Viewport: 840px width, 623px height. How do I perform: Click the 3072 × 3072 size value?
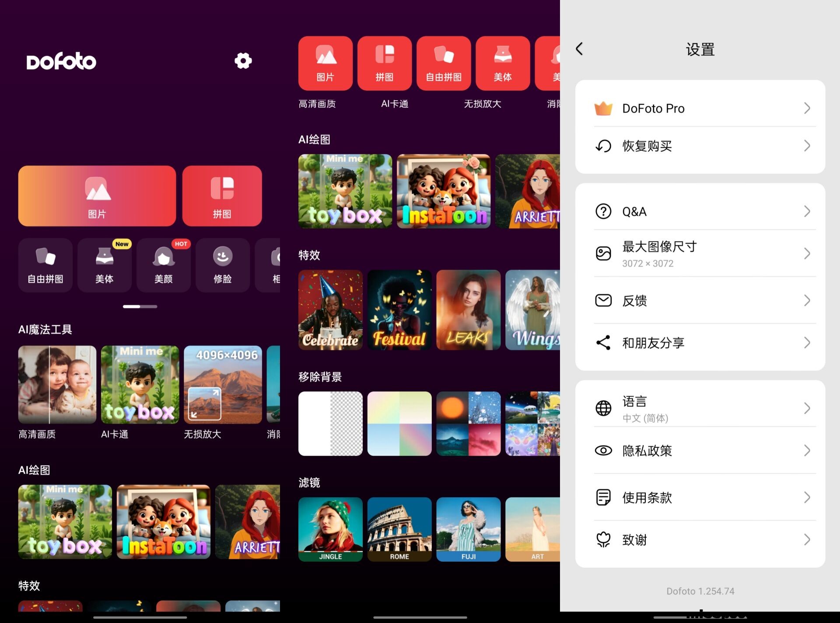click(648, 264)
